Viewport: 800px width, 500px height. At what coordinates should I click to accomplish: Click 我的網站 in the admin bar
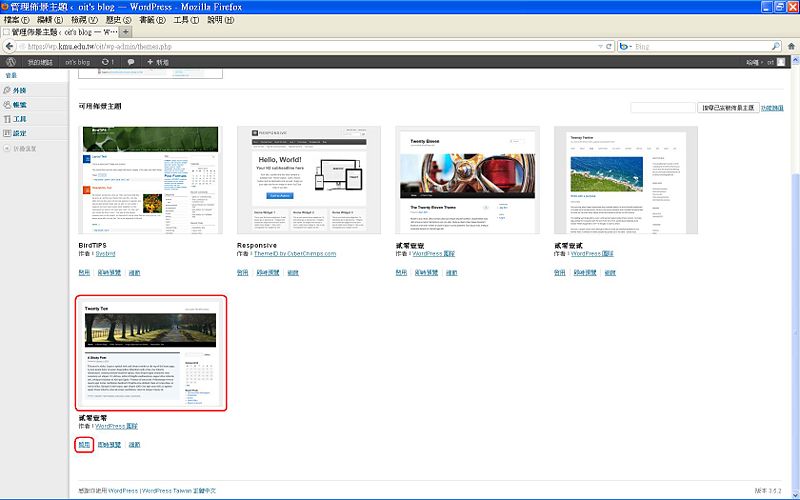point(40,62)
